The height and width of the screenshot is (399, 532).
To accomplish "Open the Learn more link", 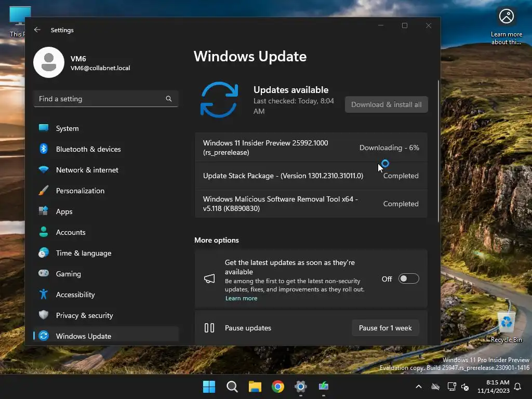I will tap(241, 298).
